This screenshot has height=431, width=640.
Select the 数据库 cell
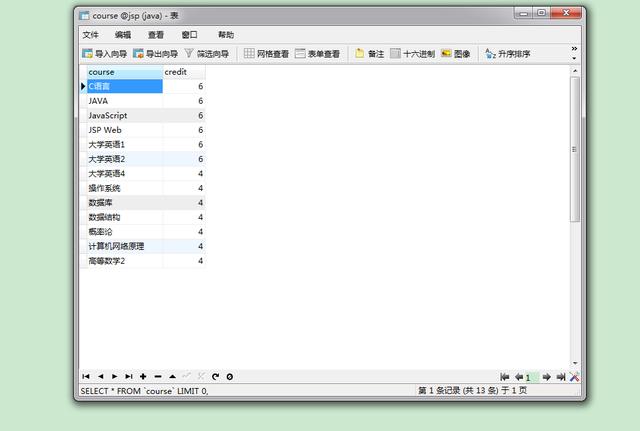click(124, 202)
